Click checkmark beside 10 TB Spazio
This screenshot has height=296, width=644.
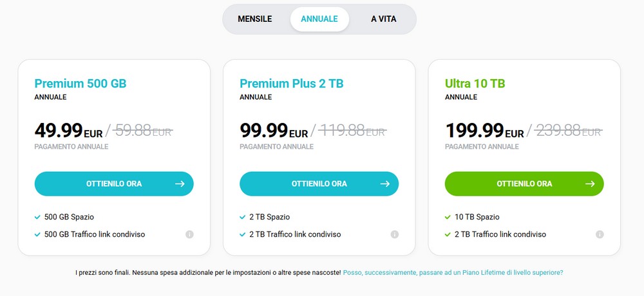(448, 217)
